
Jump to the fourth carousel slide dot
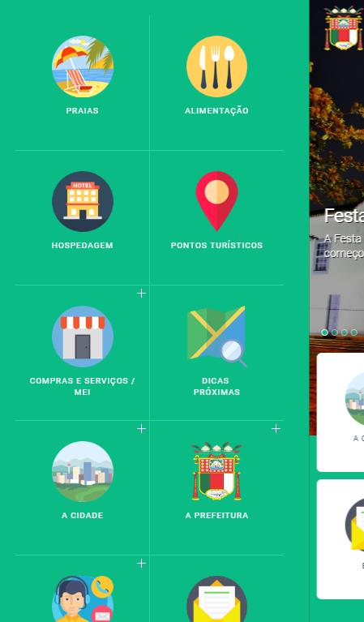(x=354, y=332)
